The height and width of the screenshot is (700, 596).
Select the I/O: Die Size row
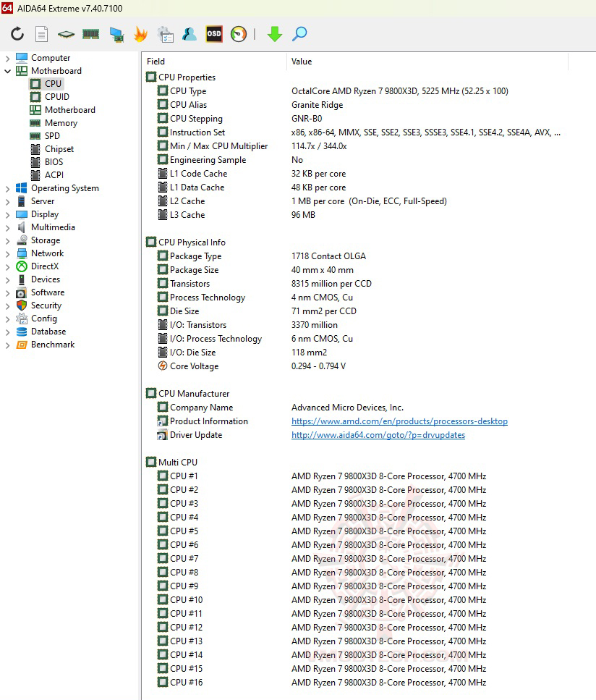357,353
